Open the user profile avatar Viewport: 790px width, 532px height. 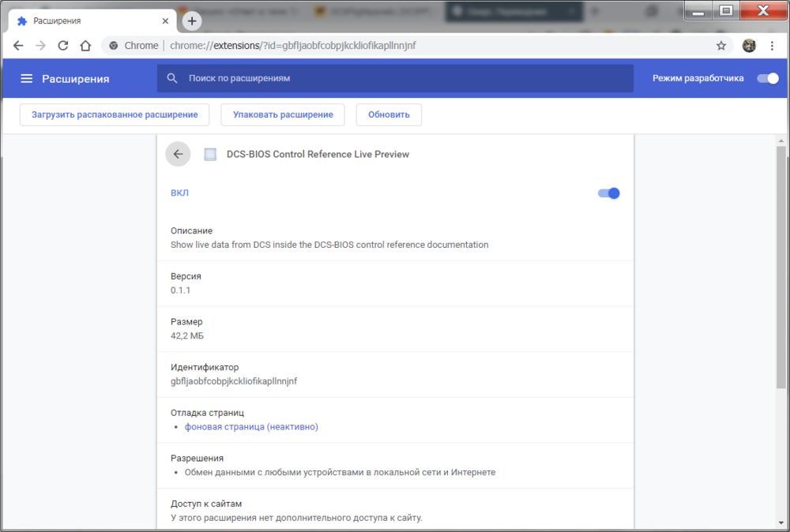pos(749,46)
